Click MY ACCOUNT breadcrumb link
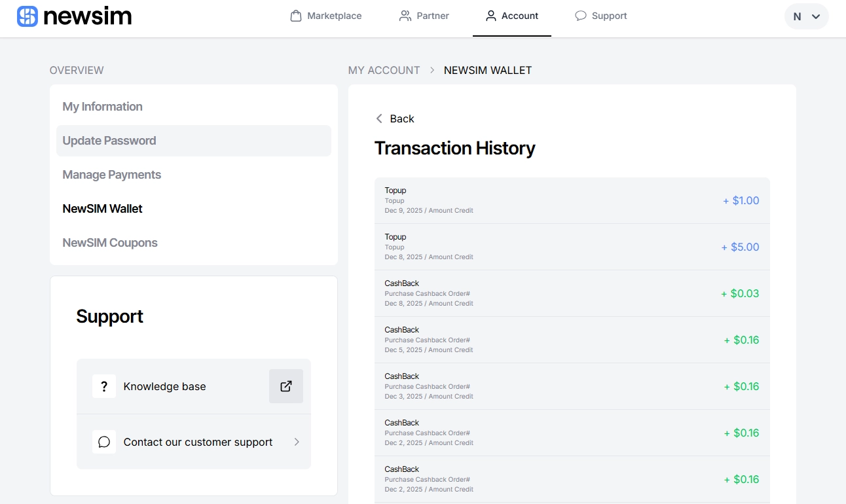 point(384,70)
